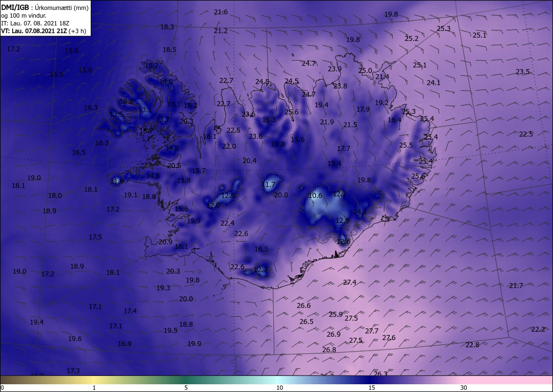The height and width of the screenshot is (392, 553).
Task: Click the 'IT: Lau. 07. 08. 2021 18Z' line
Action: click(x=35, y=23)
